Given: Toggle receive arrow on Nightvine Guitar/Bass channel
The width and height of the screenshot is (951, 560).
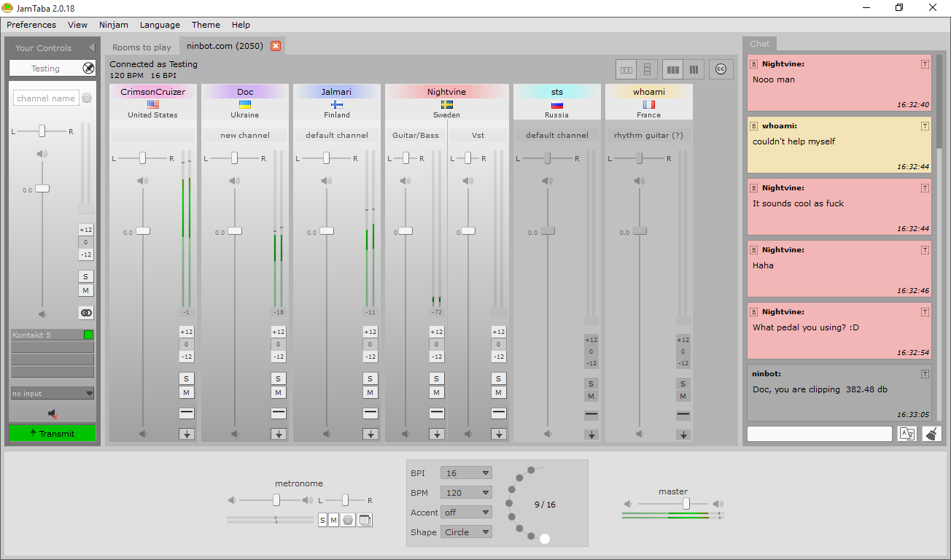Looking at the screenshot, I should click(436, 434).
